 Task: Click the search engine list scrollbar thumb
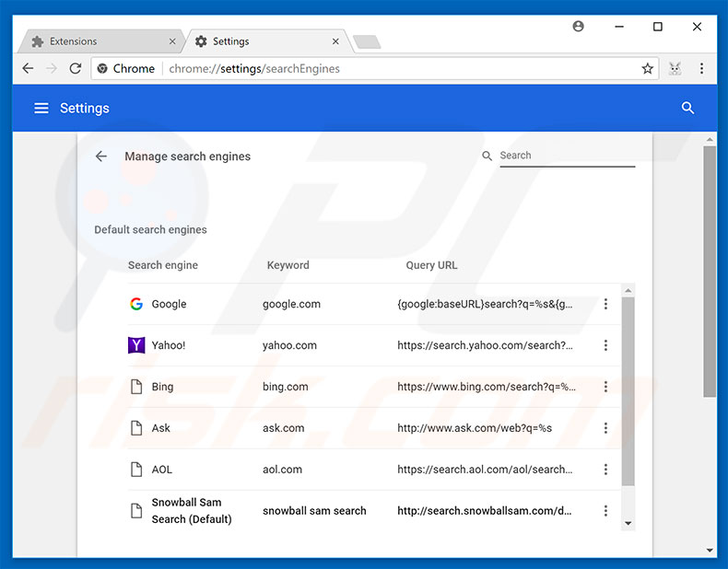click(x=628, y=392)
